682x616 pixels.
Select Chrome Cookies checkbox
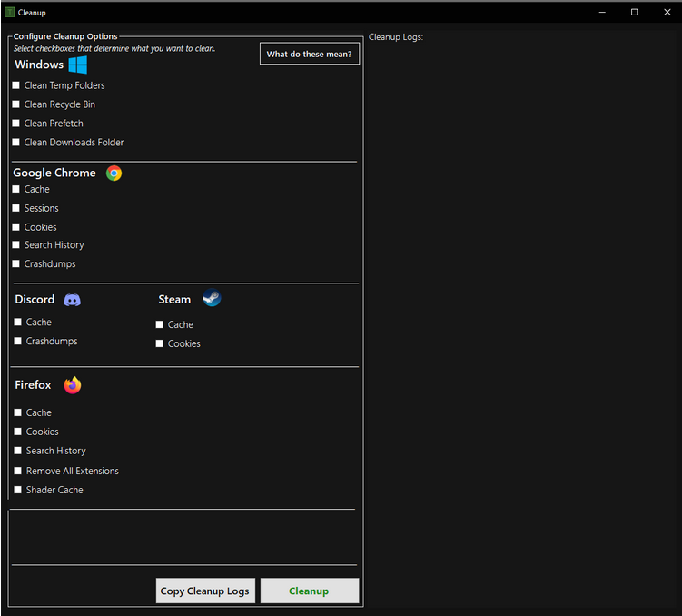16,227
